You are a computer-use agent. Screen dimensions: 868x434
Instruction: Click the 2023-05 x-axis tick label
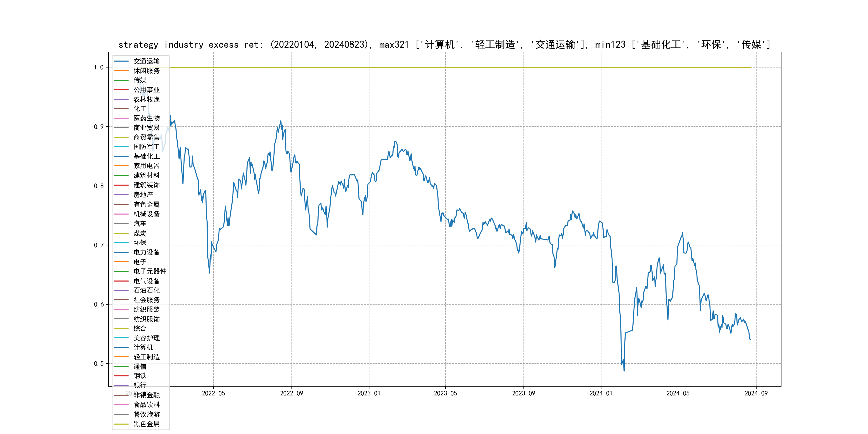pos(445,394)
